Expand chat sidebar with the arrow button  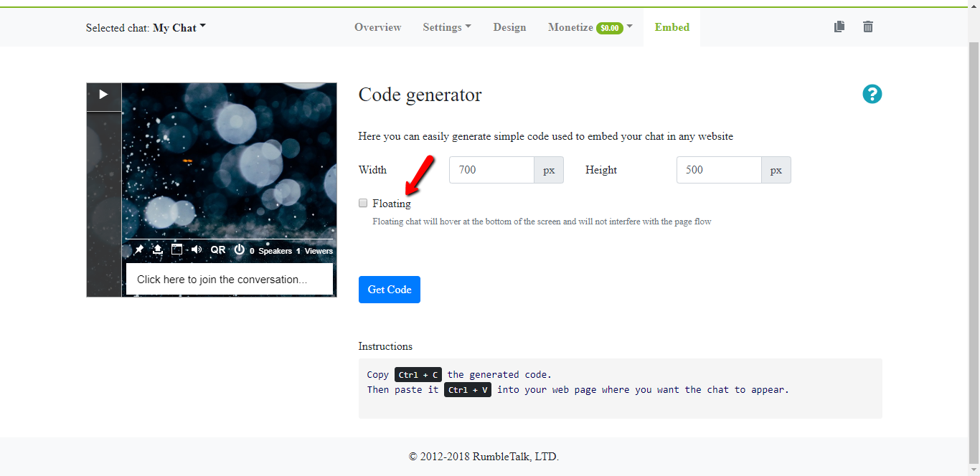[104, 95]
